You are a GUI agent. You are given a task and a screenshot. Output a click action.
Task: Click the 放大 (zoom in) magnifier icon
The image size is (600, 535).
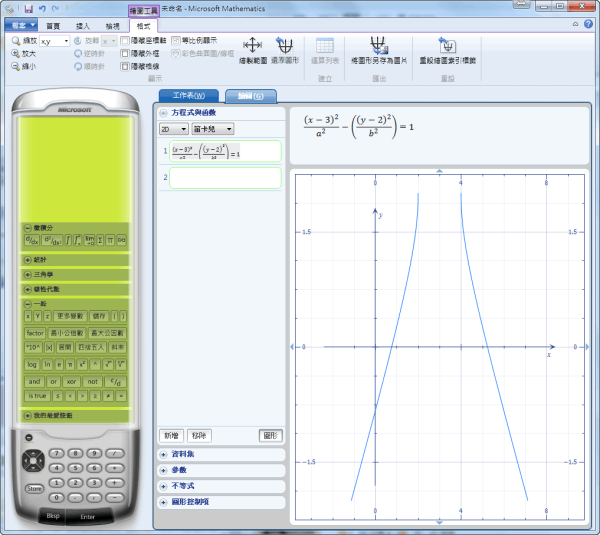coord(17,54)
